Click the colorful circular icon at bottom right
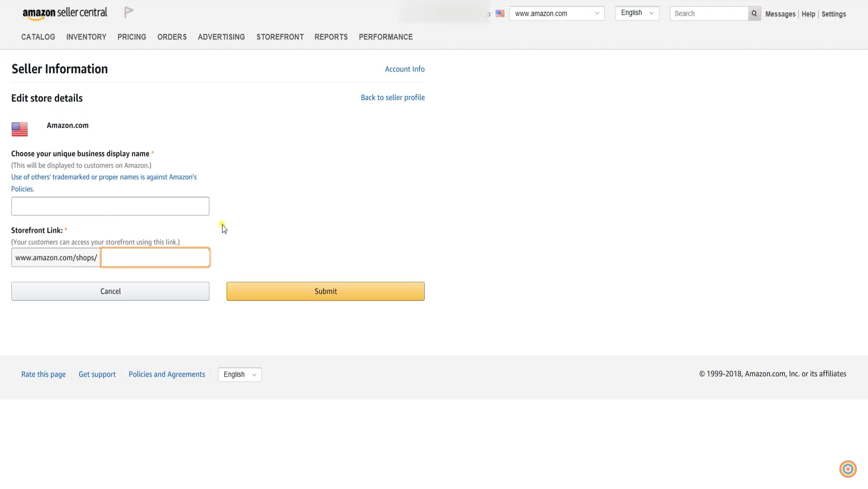 [848, 469]
